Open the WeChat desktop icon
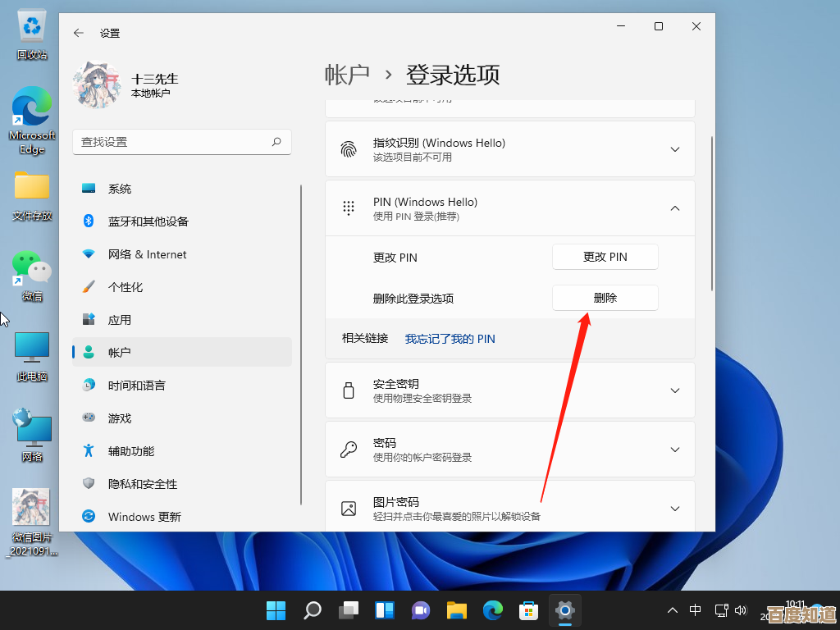The width and height of the screenshot is (840, 630). coord(32,275)
